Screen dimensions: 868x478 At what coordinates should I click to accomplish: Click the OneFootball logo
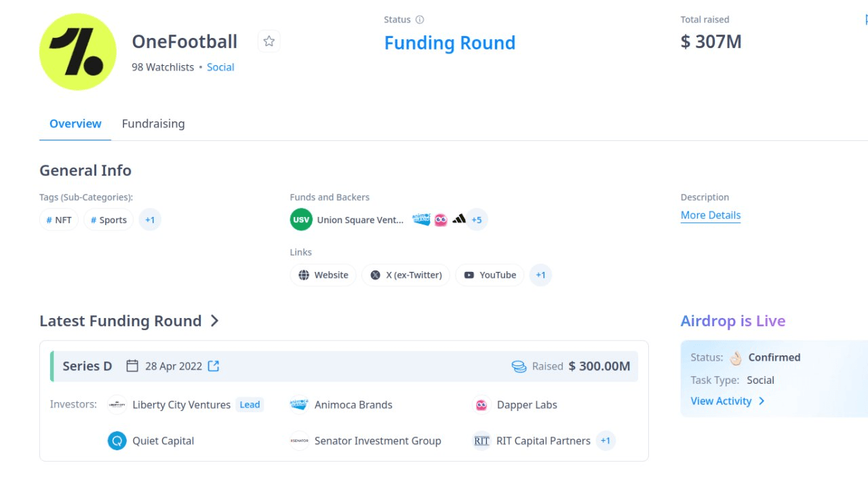(x=78, y=52)
